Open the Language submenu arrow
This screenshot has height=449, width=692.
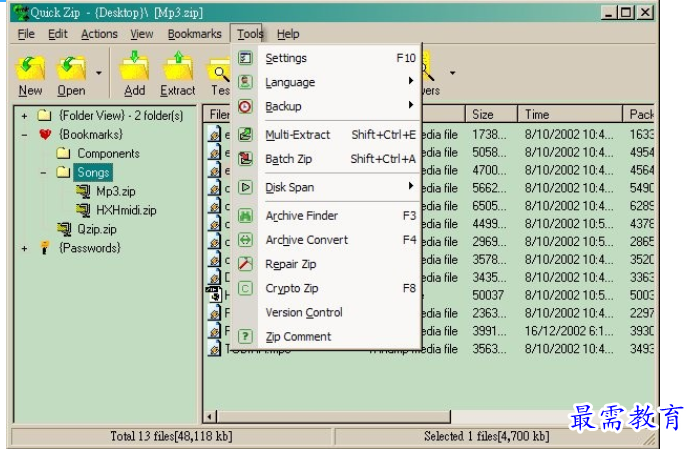(x=411, y=81)
